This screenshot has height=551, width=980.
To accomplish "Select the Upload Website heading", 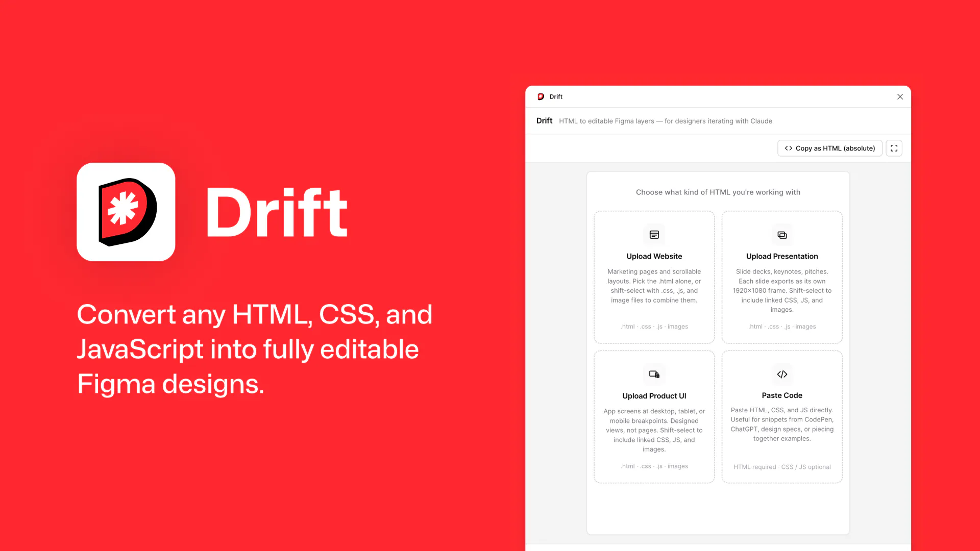I will point(654,256).
